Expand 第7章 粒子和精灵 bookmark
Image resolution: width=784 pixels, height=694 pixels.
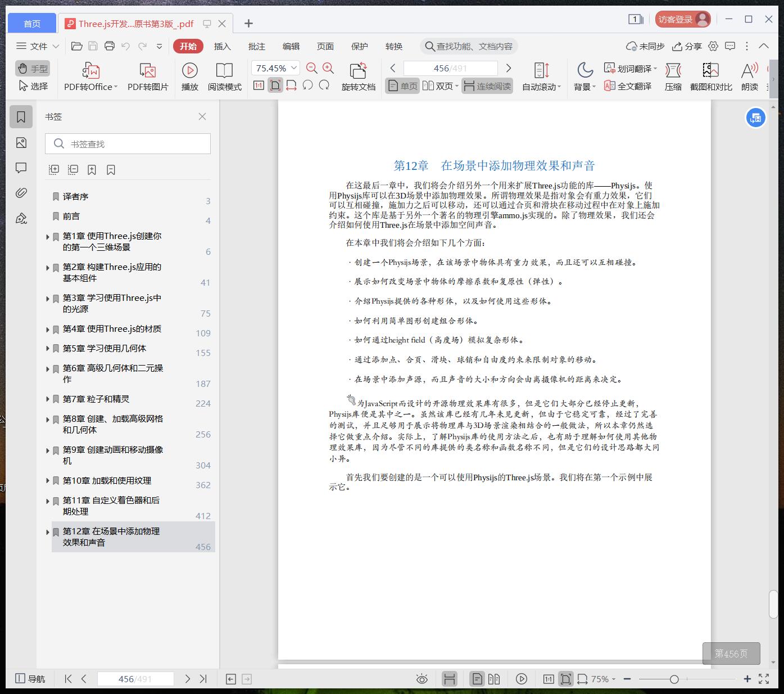coord(48,399)
